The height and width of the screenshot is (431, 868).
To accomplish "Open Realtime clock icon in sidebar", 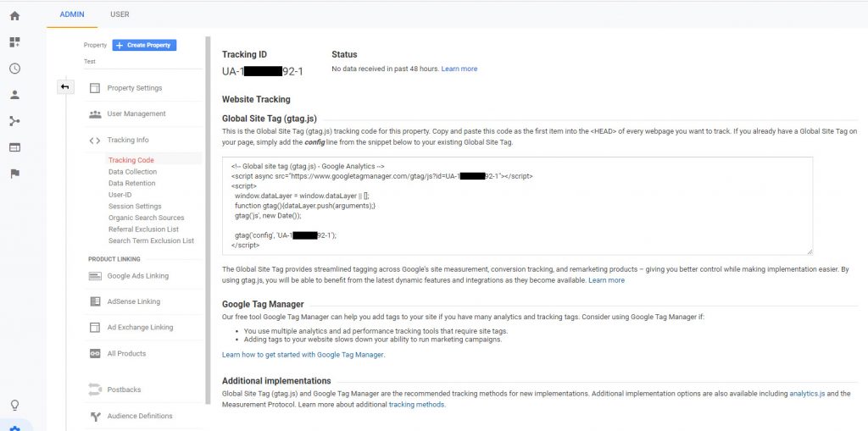I will (x=15, y=69).
